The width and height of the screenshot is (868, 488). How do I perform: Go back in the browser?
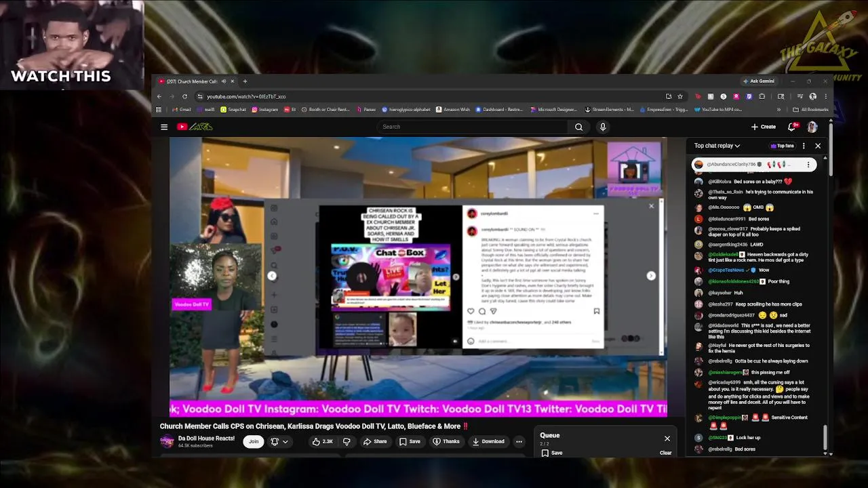tap(159, 96)
